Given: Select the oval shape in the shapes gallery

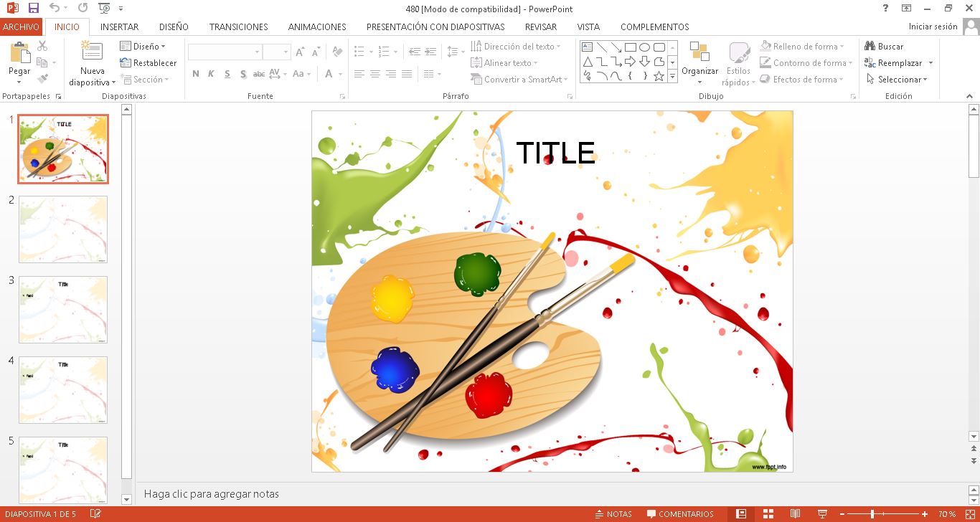Looking at the screenshot, I should [x=645, y=47].
